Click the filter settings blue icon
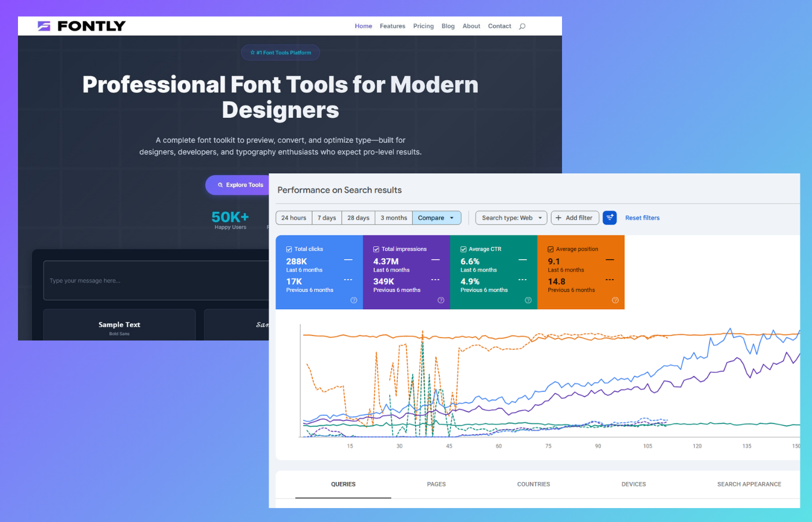This screenshot has width=812, height=522. [610, 218]
